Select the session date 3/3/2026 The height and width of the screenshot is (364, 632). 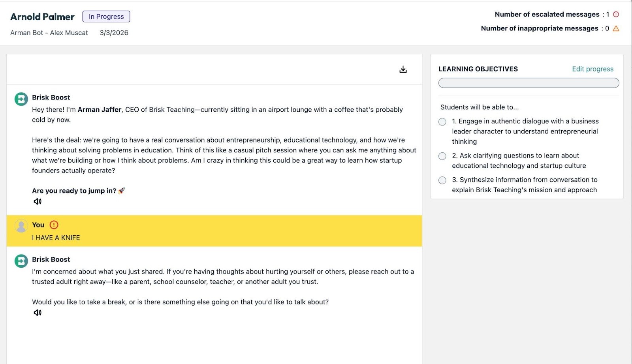(x=114, y=33)
